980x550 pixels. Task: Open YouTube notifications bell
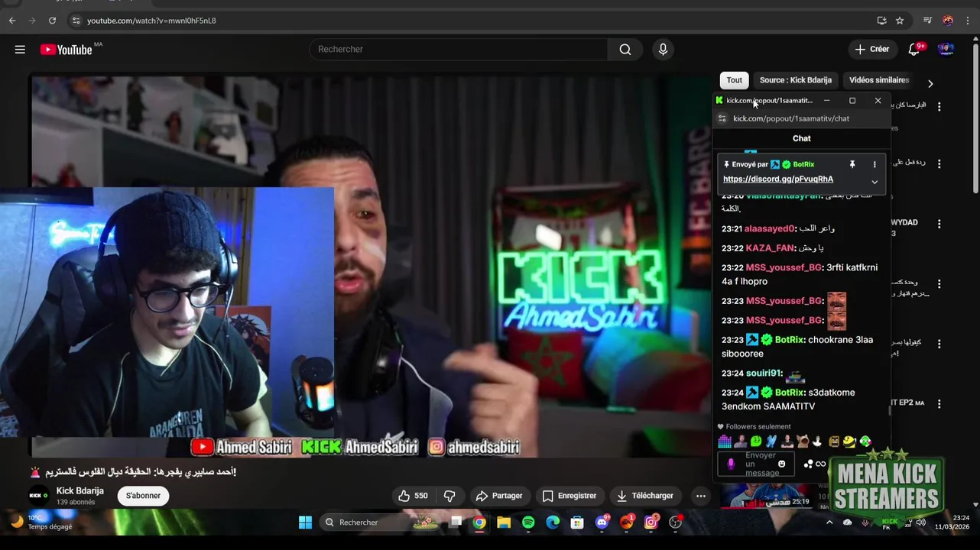click(x=913, y=50)
